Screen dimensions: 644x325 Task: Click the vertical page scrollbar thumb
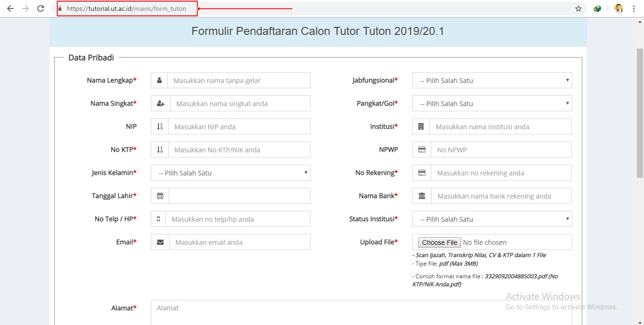[640, 113]
